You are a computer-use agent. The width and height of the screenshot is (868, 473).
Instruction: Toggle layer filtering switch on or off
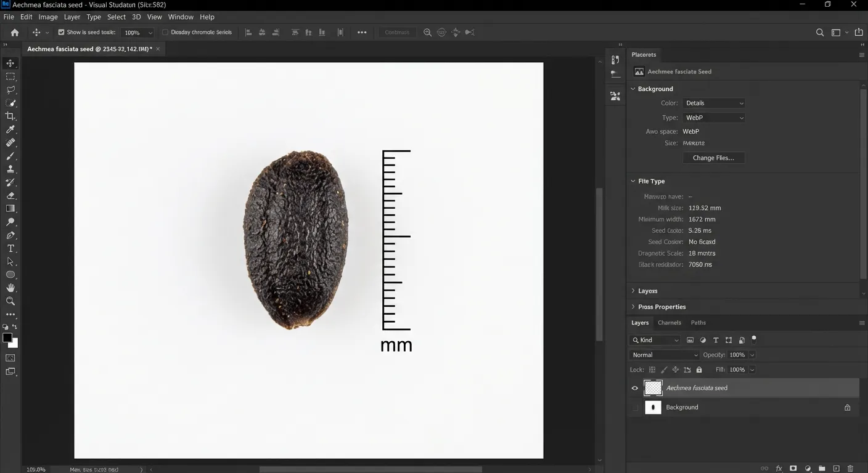point(754,339)
